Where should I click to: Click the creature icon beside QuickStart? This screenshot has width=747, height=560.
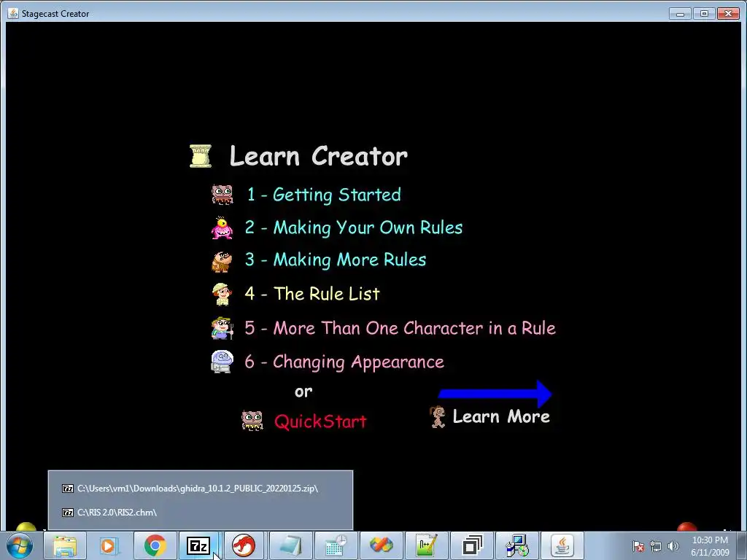click(252, 421)
